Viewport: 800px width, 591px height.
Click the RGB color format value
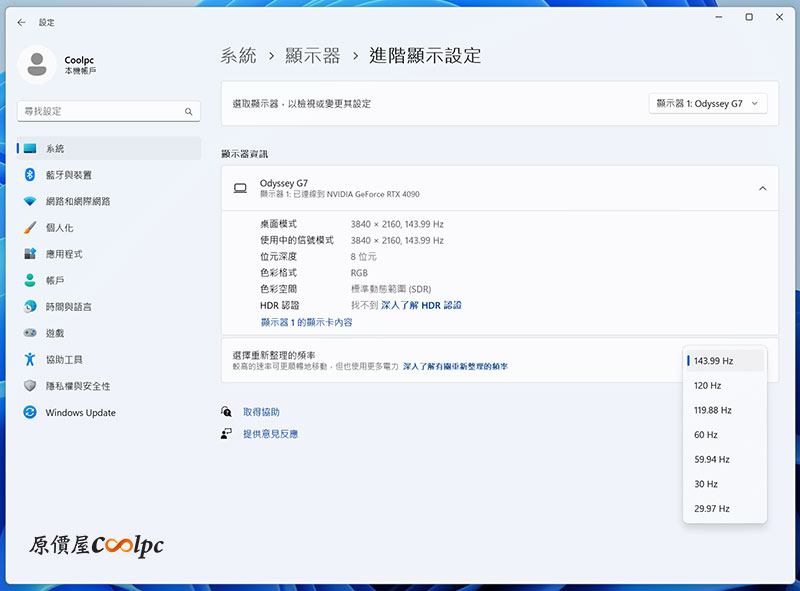tap(359, 273)
